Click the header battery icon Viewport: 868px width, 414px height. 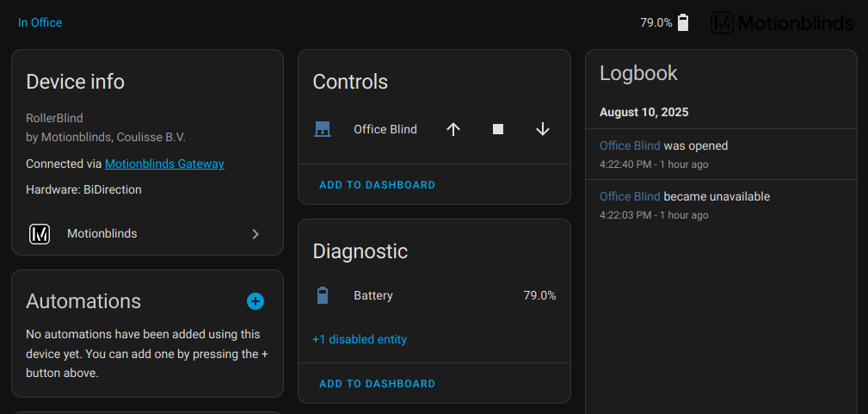click(683, 22)
